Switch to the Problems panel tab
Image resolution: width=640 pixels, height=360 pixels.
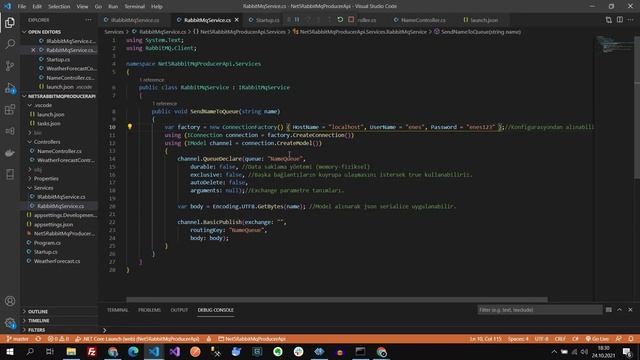click(149, 310)
